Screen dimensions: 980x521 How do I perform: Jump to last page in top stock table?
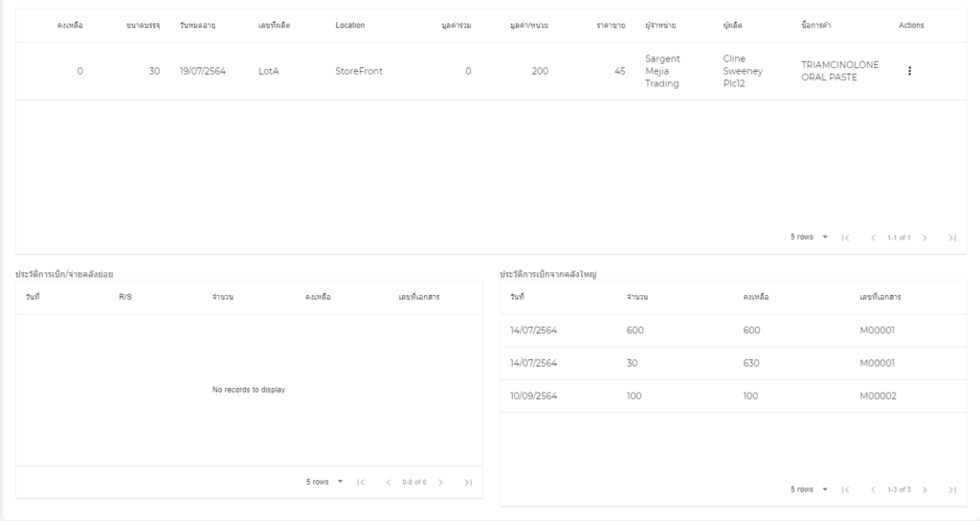(x=951, y=238)
